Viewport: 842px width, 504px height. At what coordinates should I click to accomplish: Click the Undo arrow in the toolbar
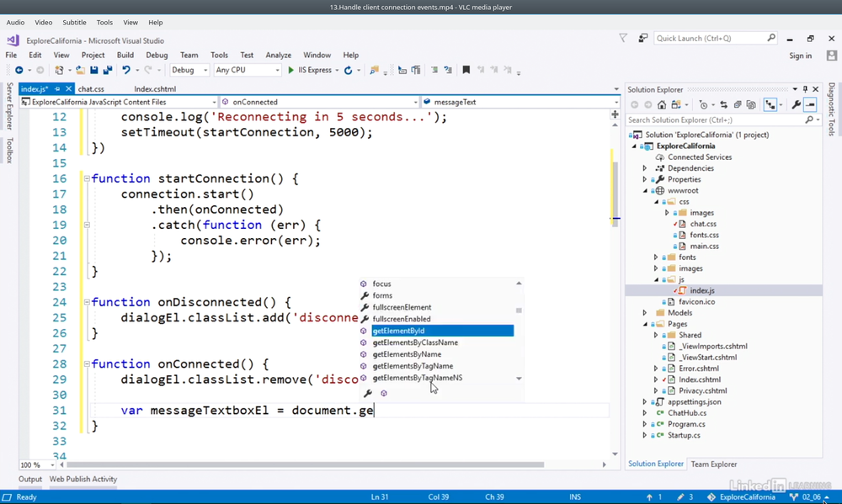pos(125,71)
